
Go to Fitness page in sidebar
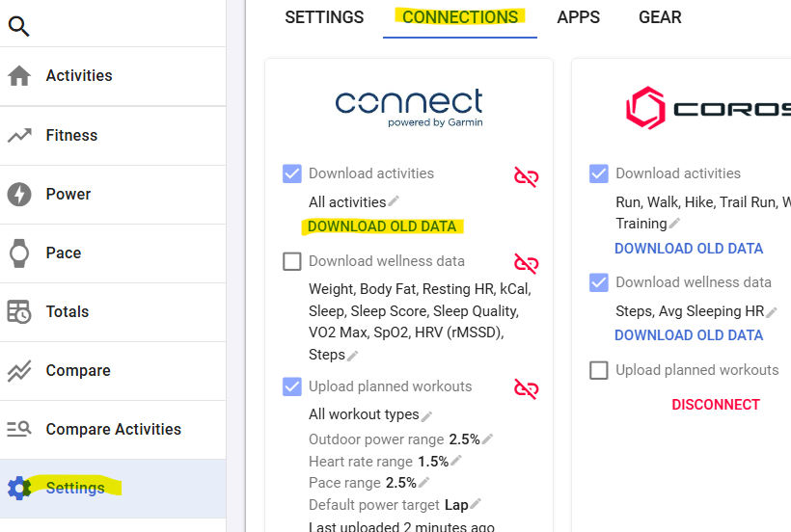pyautogui.click(x=113, y=136)
